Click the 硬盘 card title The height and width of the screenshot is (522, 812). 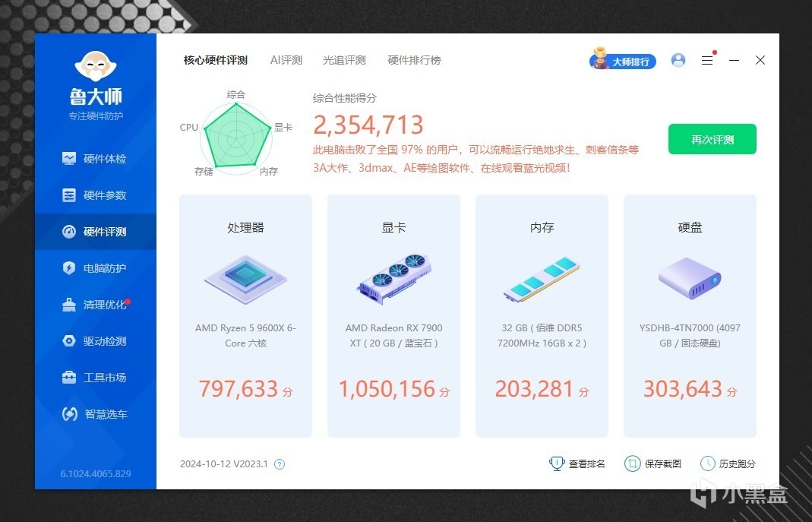pyautogui.click(x=690, y=227)
